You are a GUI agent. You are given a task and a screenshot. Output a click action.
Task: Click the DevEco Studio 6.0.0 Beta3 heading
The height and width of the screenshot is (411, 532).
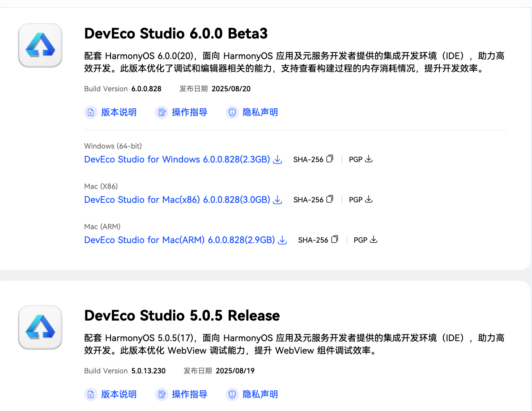[176, 34]
